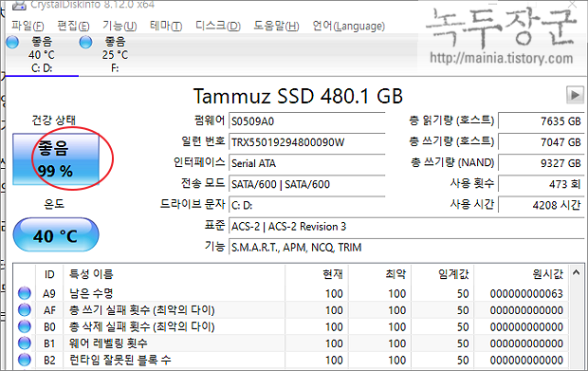Click the blue status orb for C: D: disk
This screenshot has height=371, width=588.
[12, 42]
